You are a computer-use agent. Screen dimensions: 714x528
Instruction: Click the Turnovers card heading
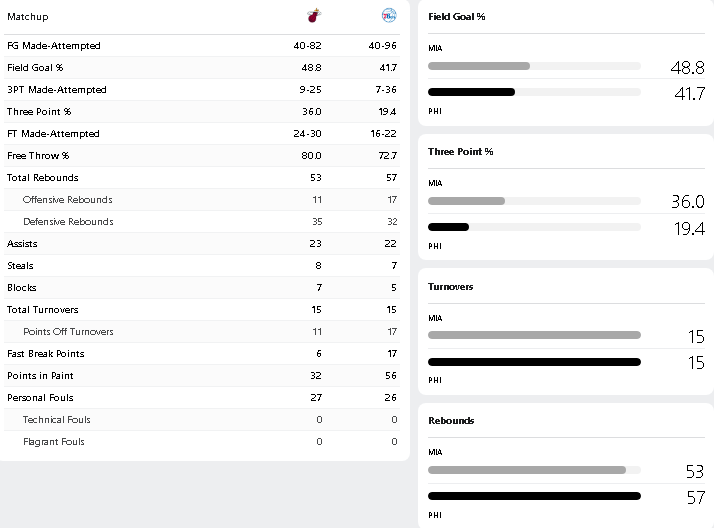(x=450, y=287)
